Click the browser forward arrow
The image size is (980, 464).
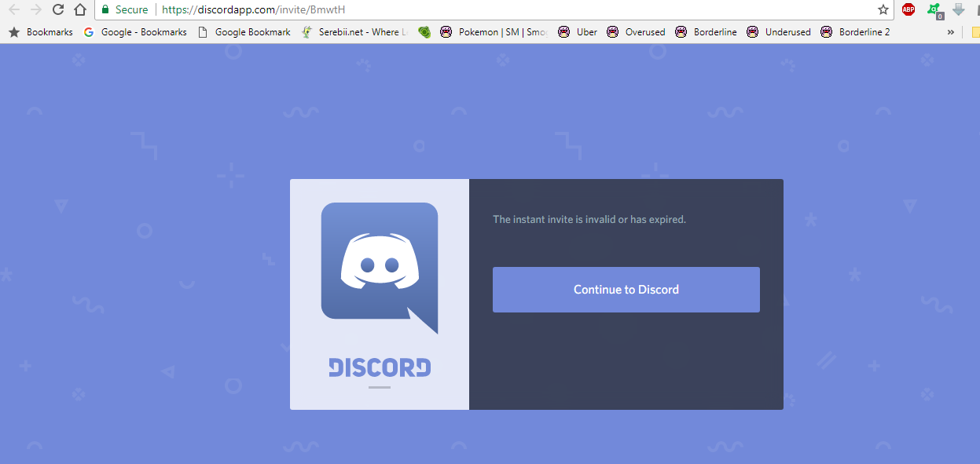pos(36,9)
